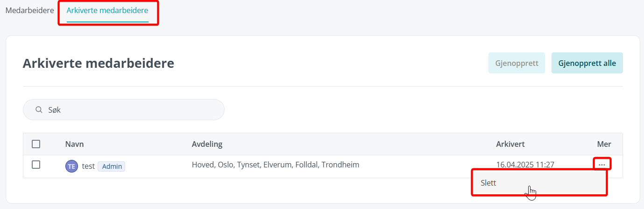Open the three-dot Mer menu for test
Screen dimensions: 644x209
[602, 165]
